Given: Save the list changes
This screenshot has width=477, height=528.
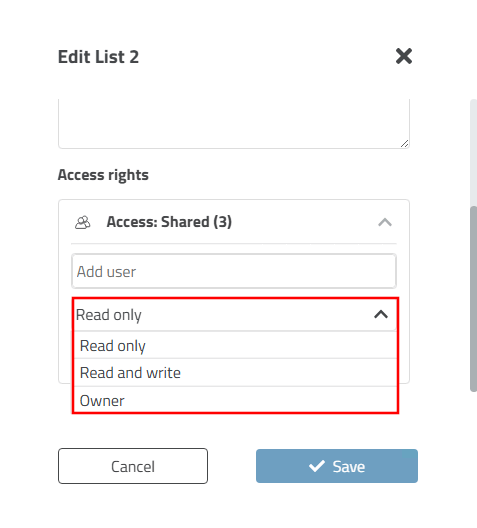Looking at the screenshot, I should click(337, 466).
